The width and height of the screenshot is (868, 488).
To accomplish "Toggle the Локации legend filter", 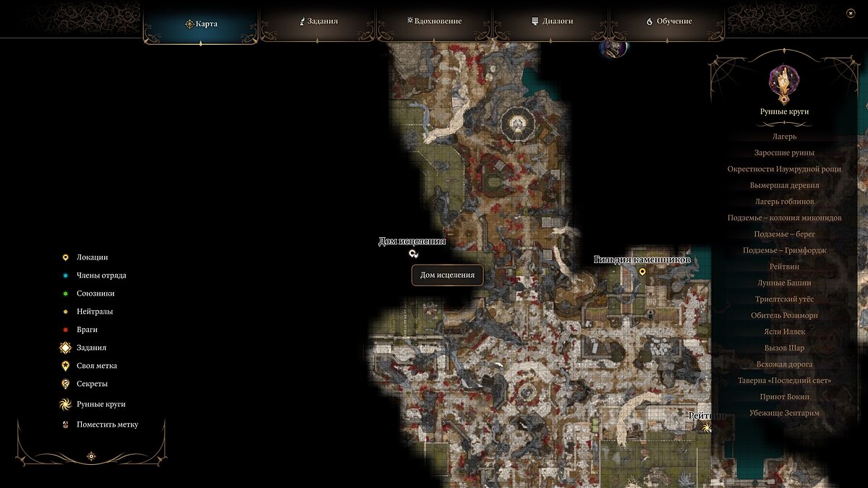I will [87, 257].
